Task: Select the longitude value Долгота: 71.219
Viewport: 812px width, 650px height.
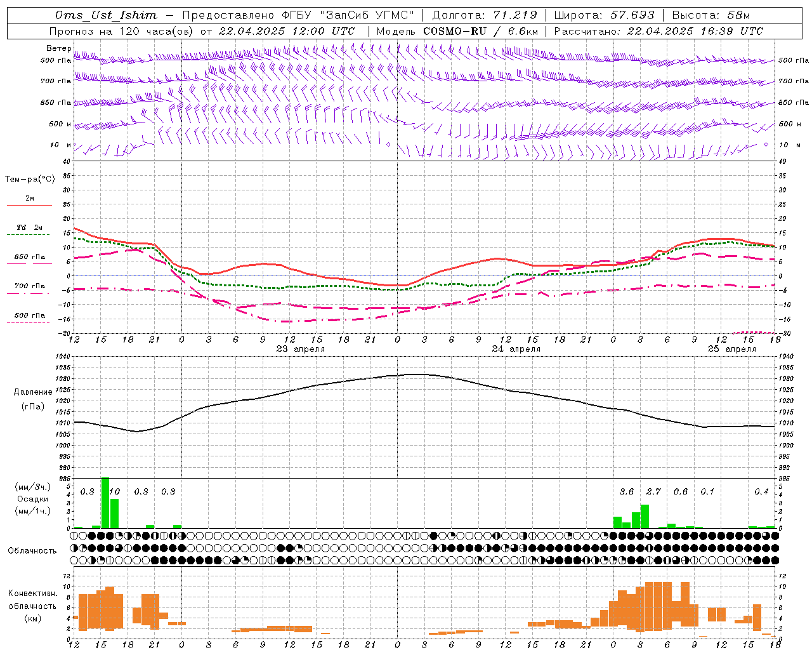Action: [485, 15]
